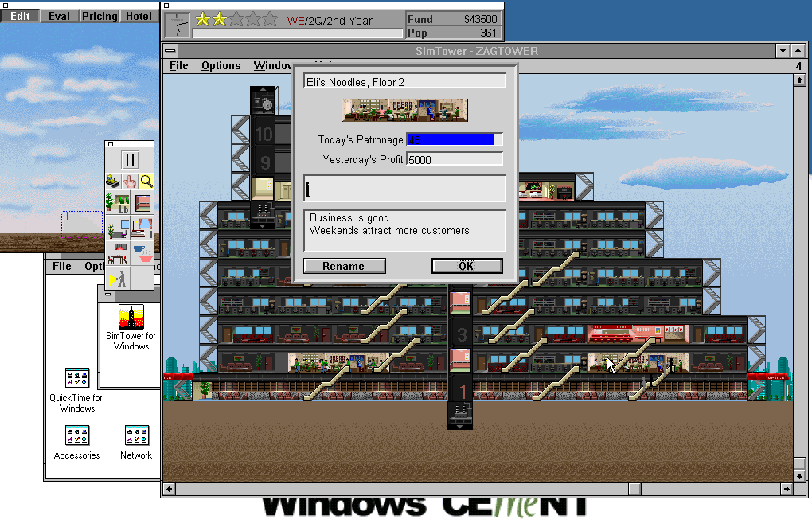This screenshot has width=812, height=531.
Task: Choose the security guard tool
Action: point(118,278)
